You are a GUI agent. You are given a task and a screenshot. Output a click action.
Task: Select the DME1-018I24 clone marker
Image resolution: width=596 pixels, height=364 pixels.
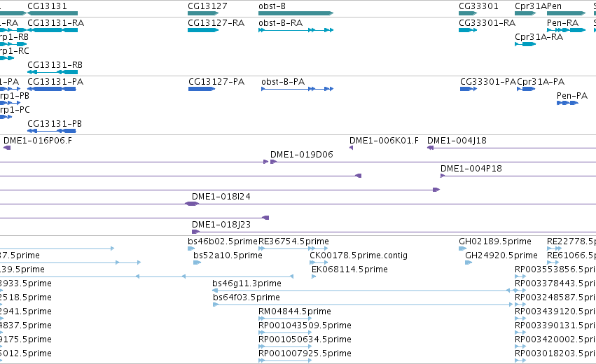pos(192,204)
